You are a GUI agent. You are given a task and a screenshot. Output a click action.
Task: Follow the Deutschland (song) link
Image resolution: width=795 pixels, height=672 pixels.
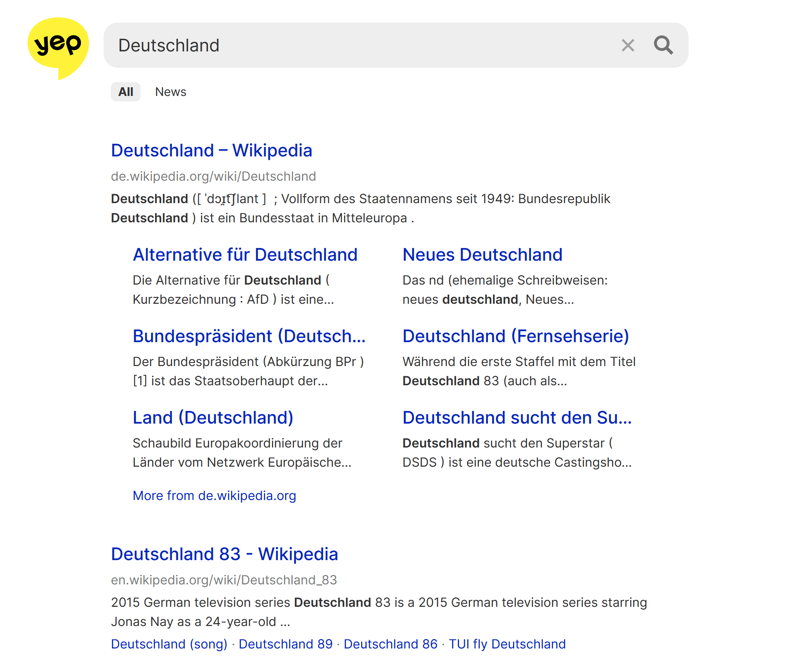[x=169, y=644]
